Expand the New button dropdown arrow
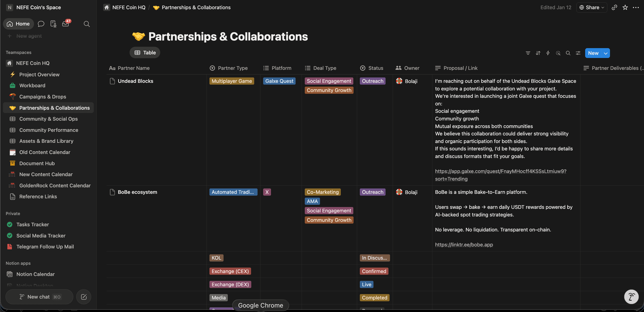 (x=606, y=53)
